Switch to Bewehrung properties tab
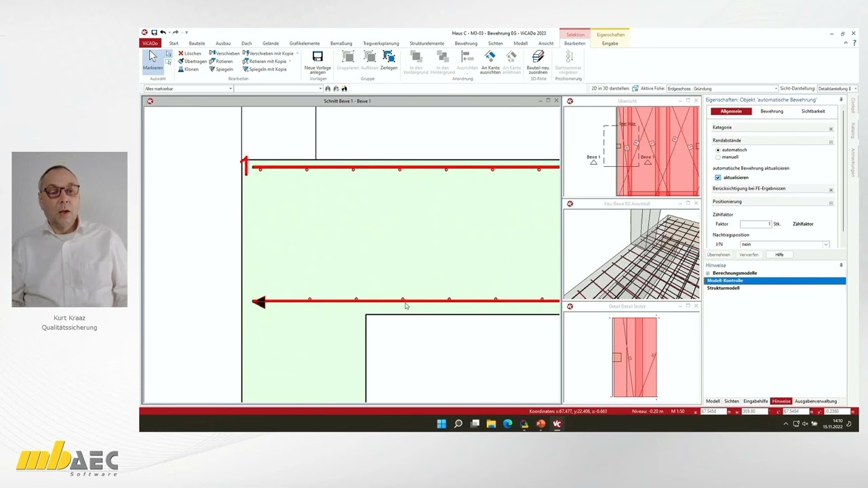Viewport: 868px width, 488px height. point(772,111)
